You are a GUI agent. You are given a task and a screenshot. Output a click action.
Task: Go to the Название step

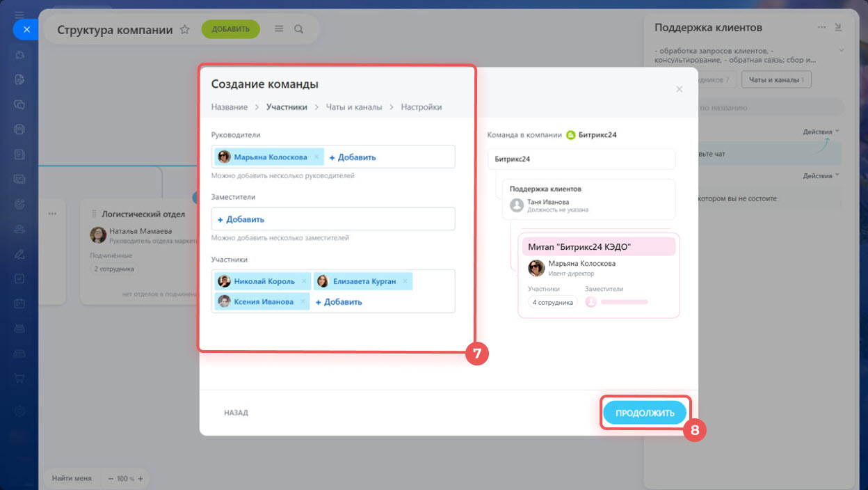pos(230,107)
